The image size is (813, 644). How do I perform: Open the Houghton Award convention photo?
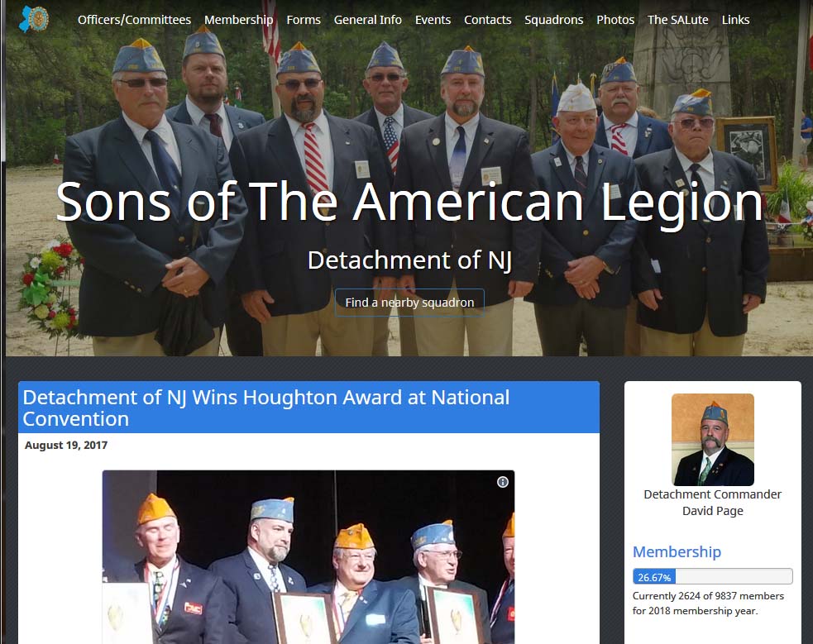308,557
